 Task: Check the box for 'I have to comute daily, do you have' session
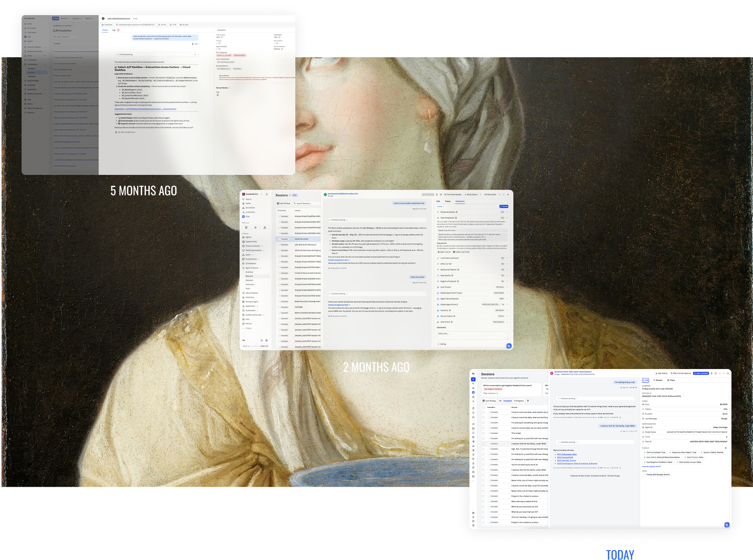click(x=483, y=428)
